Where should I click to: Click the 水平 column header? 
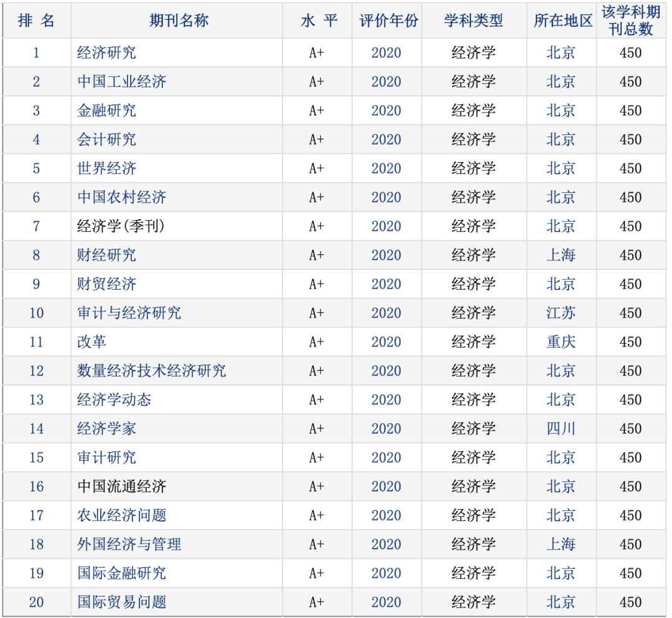pos(319,21)
